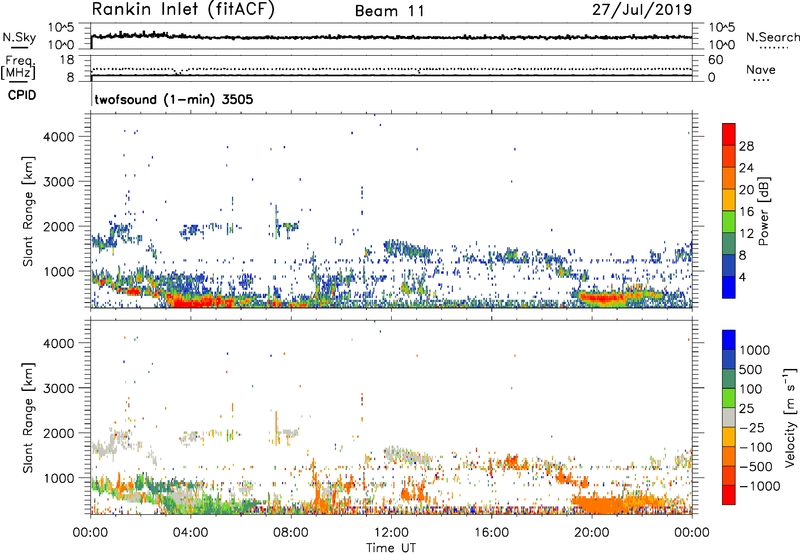Click the '20:00' time tick label
Viewport: 800px width, 554px height.
591,533
